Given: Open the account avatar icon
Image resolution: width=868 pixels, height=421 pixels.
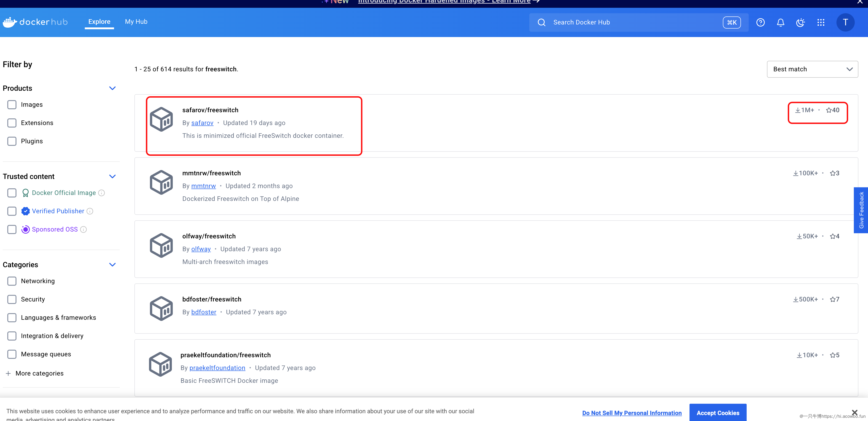Looking at the screenshot, I should click(x=845, y=22).
